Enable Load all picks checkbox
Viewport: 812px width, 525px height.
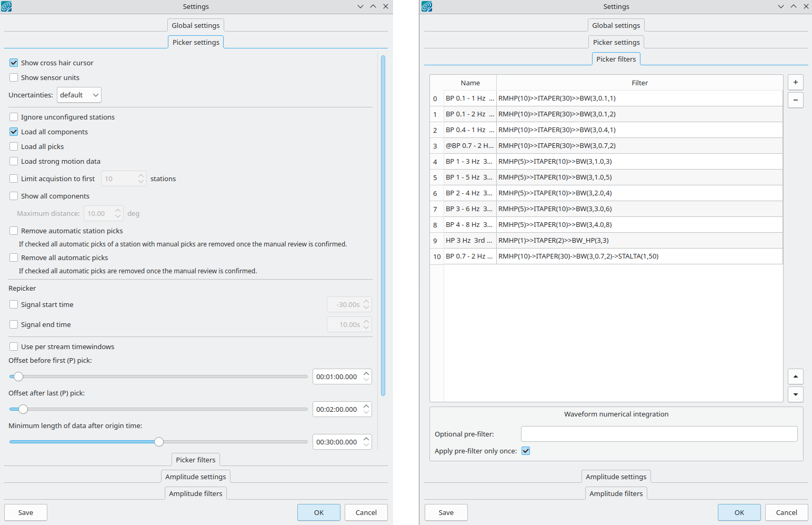[14, 146]
